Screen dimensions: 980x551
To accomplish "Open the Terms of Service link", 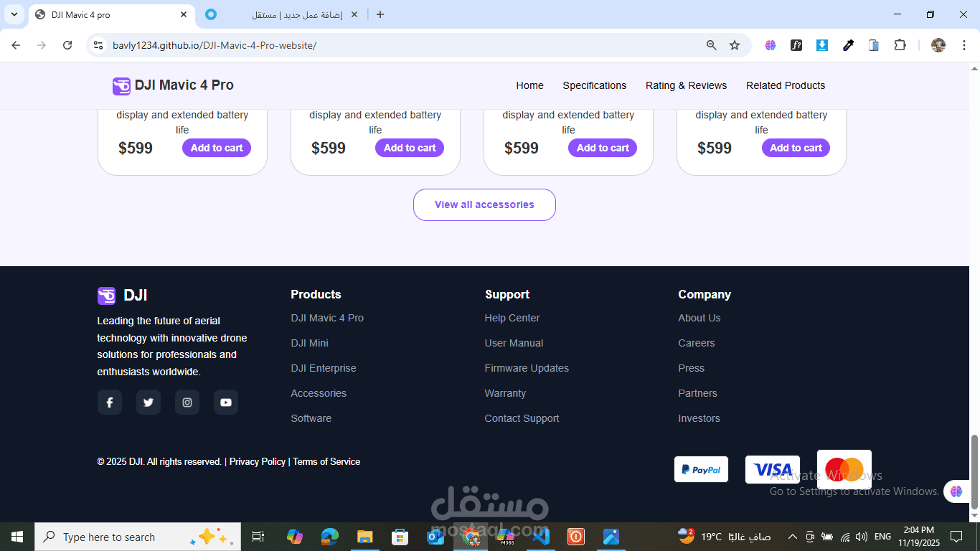I will [326, 462].
